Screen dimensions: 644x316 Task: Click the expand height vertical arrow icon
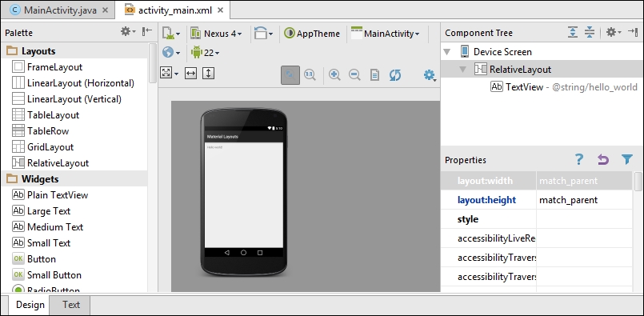tap(209, 74)
